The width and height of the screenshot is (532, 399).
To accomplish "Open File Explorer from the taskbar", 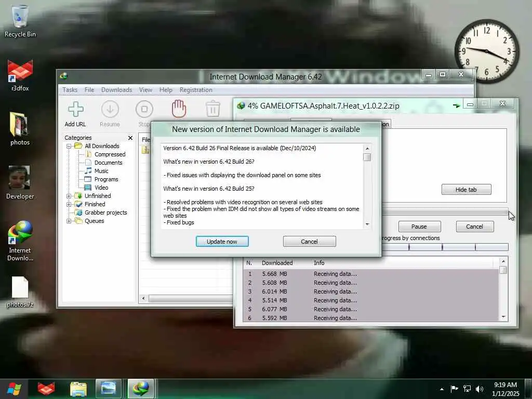I will [x=78, y=389].
